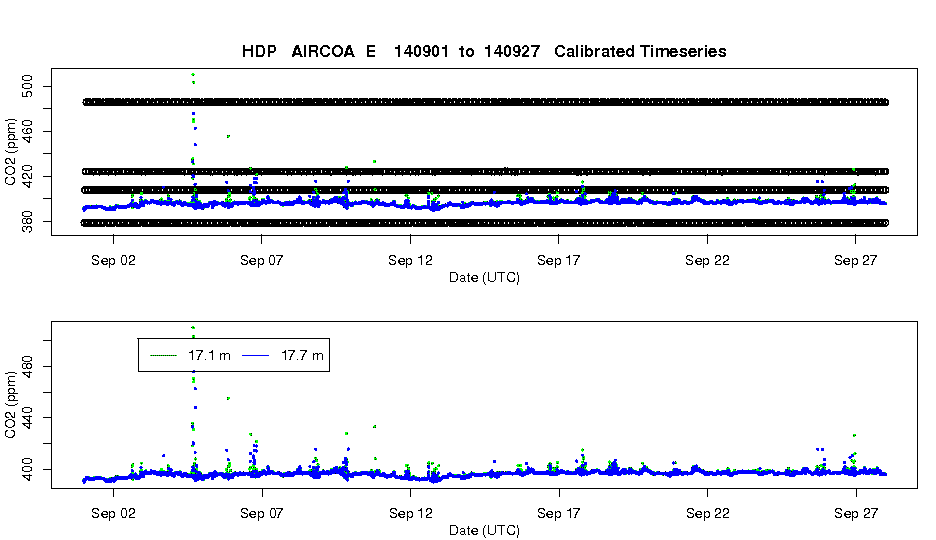Click 'Sep 07' on top chart axis
This screenshot has height=540, width=936.
coord(261,261)
